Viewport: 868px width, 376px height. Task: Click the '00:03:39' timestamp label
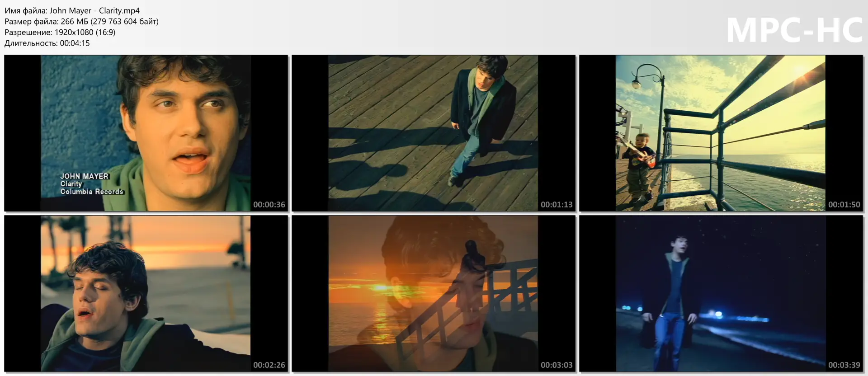[x=844, y=365]
